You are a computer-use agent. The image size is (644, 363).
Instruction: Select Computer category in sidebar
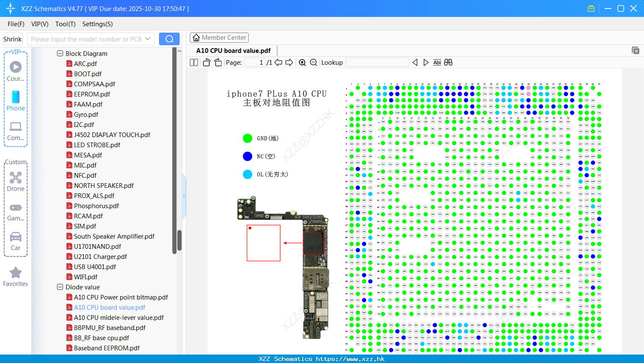16,131
